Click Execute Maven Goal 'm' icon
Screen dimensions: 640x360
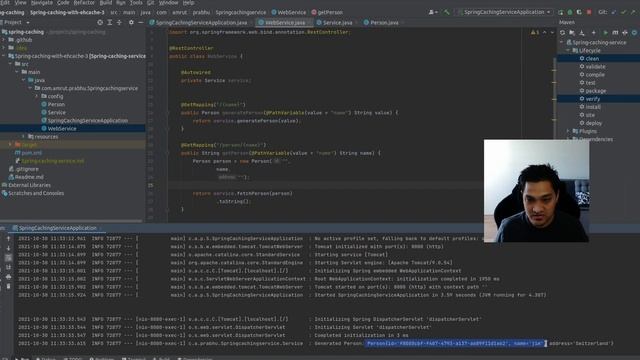click(x=615, y=32)
